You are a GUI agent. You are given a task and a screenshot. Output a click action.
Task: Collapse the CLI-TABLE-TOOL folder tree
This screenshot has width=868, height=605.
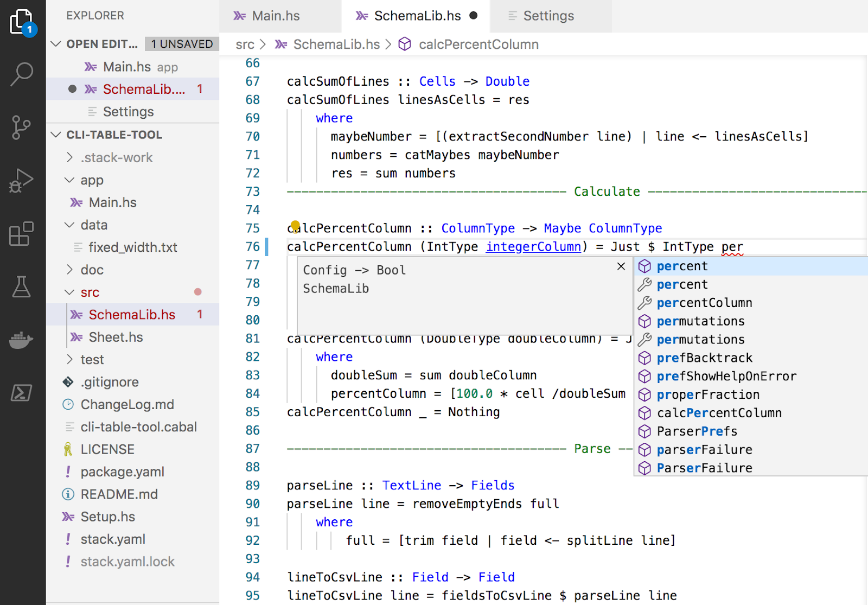coord(56,135)
